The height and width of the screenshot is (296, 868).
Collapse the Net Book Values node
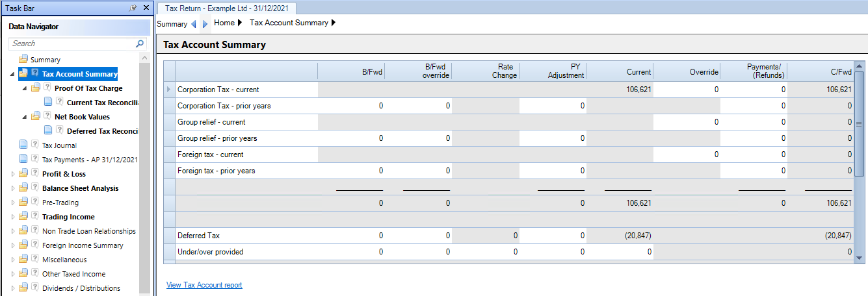click(x=25, y=117)
